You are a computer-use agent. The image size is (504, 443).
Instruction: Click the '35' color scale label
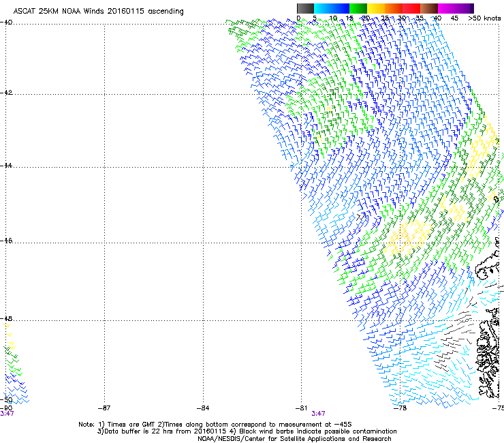point(419,18)
